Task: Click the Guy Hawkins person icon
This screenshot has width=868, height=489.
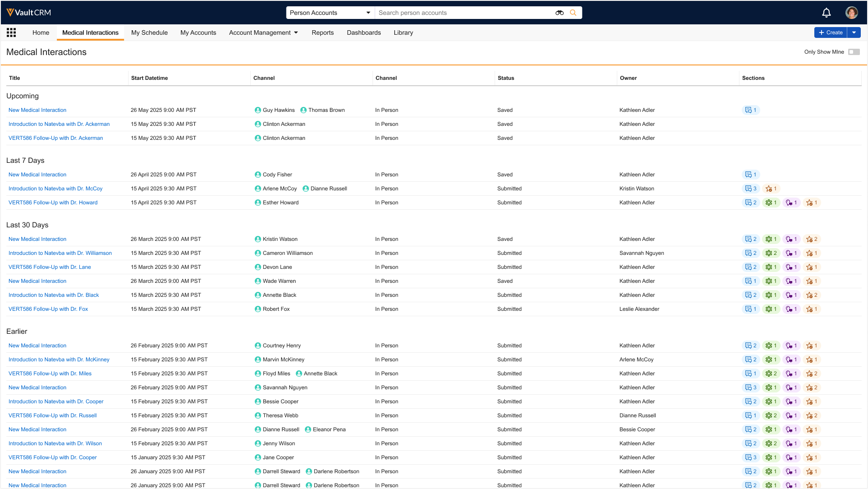Action: click(x=258, y=110)
